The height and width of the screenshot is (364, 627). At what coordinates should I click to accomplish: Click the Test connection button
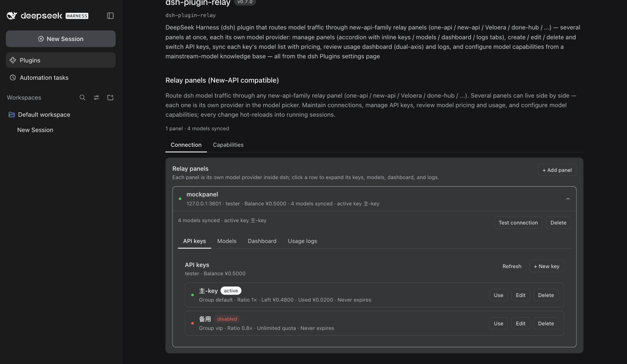click(518, 222)
